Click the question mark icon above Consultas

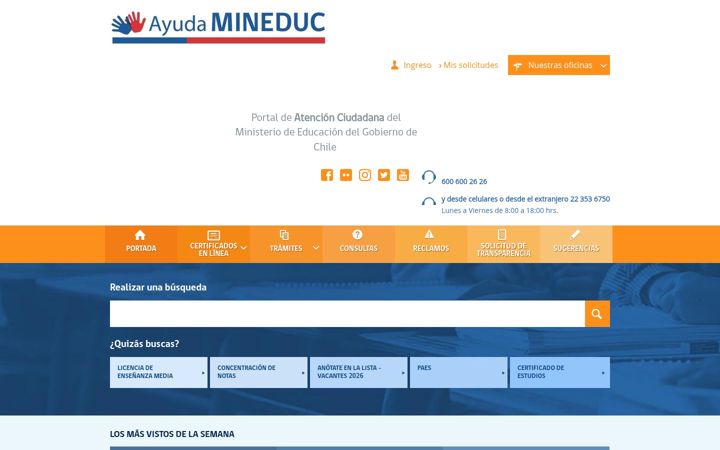point(357,234)
